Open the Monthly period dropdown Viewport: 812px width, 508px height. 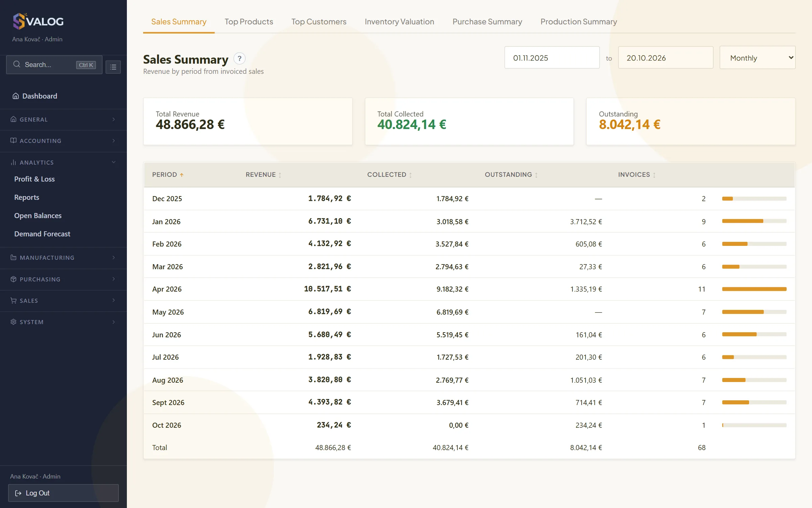tap(758, 58)
